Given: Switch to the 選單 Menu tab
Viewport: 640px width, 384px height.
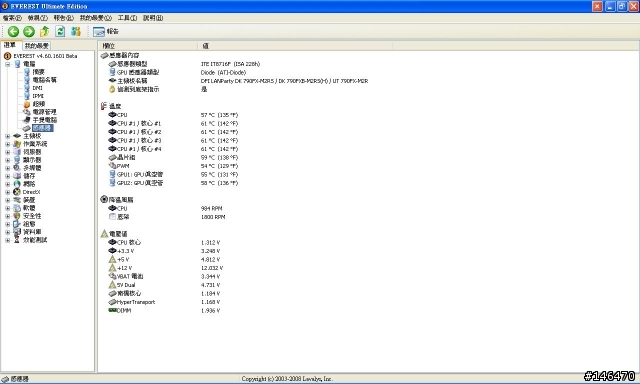Looking at the screenshot, I should click(10, 45).
